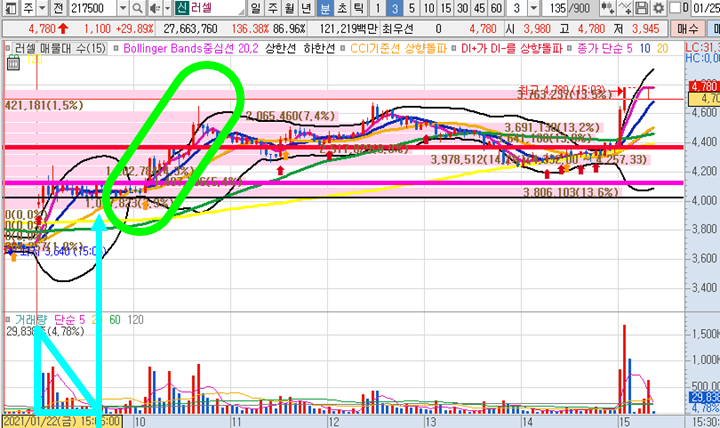Screen dimensions: 720x428
Task: Click current price 4,780 with up arrow
Action: click(48, 29)
